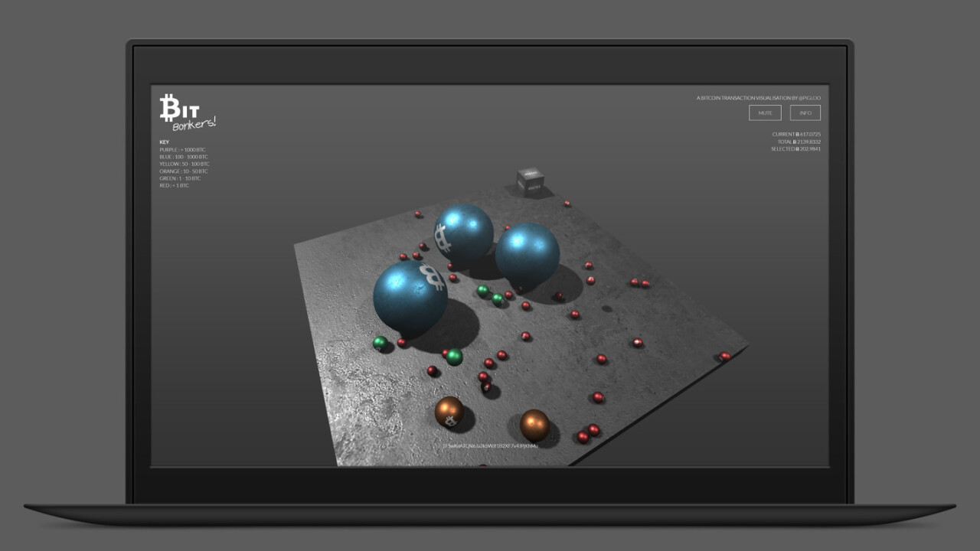Click the PURPLE : > 1000 BTC key entry
Screen dimensions: 980x551
point(182,150)
